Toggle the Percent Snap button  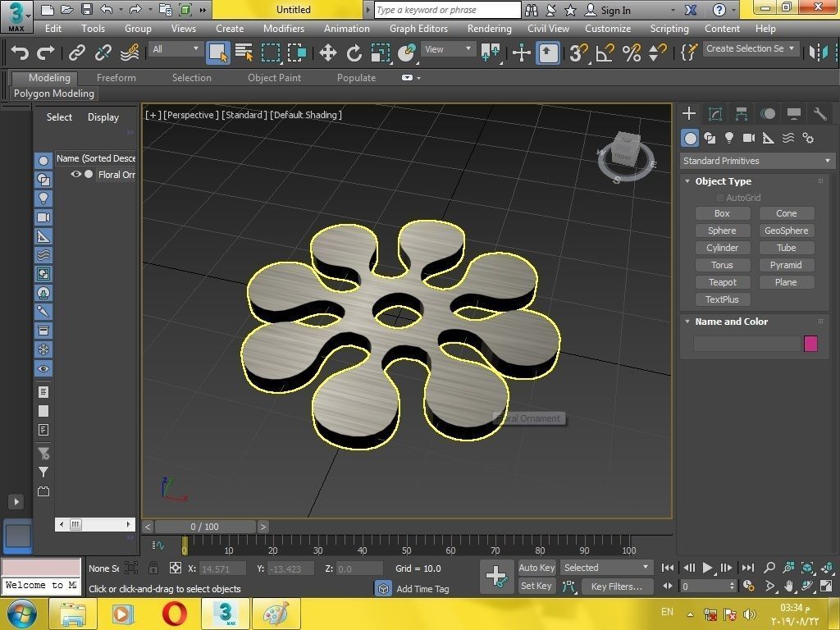pyautogui.click(x=631, y=52)
